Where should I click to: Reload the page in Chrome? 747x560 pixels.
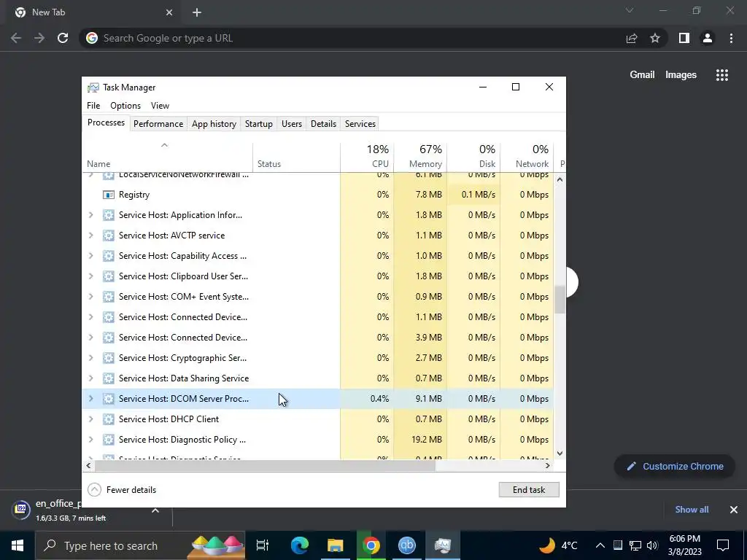(x=63, y=38)
